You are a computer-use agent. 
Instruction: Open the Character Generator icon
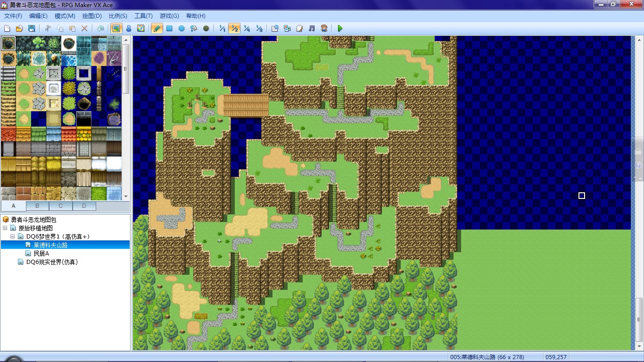pyautogui.click(x=324, y=28)
